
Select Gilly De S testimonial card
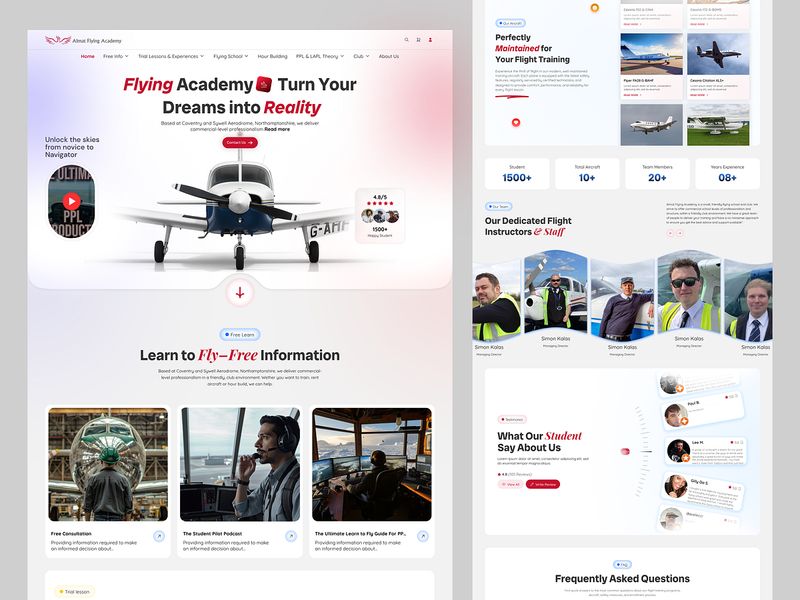[x=703, y=492]
